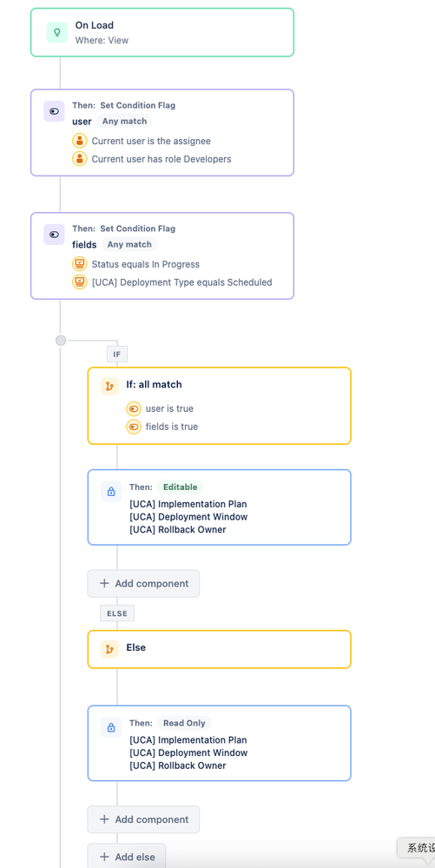The width and height of the screenshot is (435, 868).
Task: Click Any match badge on user flag
Action: click(x=124, y=122)
